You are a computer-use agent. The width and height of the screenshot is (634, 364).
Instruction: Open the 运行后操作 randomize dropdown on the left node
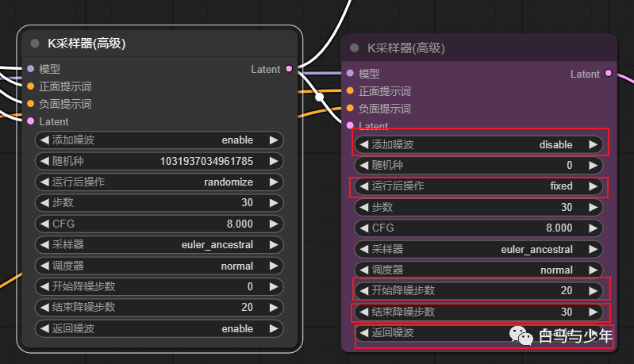[x=159, y=182]
